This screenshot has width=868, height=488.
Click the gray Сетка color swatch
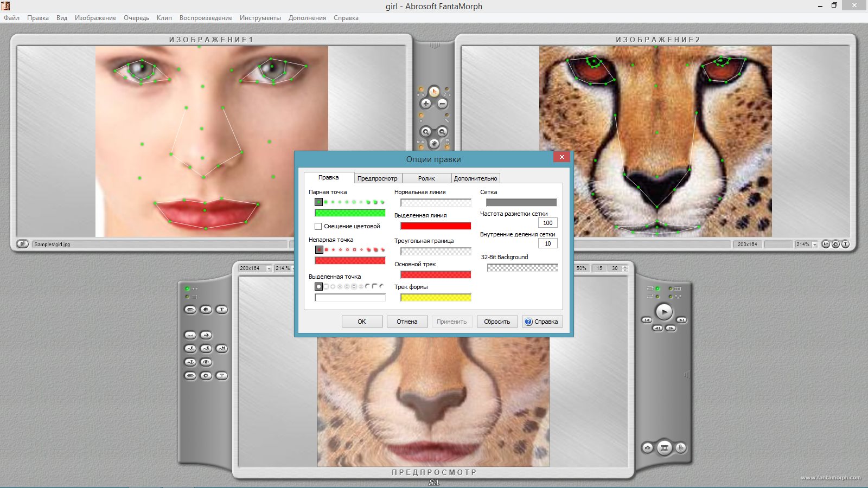click(x=521, y=202)
